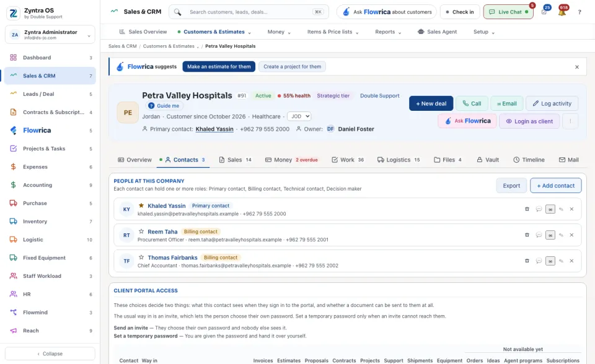Expand Zyntra Administrator account menu
Screen dimensions: 595x364
click(x=50, y=35)
